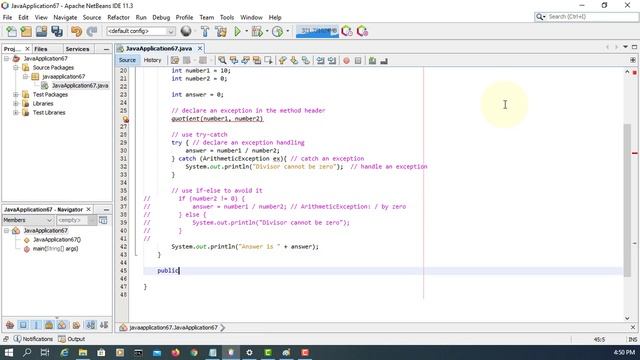Expand the Libraries node
The height and width of the screenshot is (360, 640).
point(16,104)
